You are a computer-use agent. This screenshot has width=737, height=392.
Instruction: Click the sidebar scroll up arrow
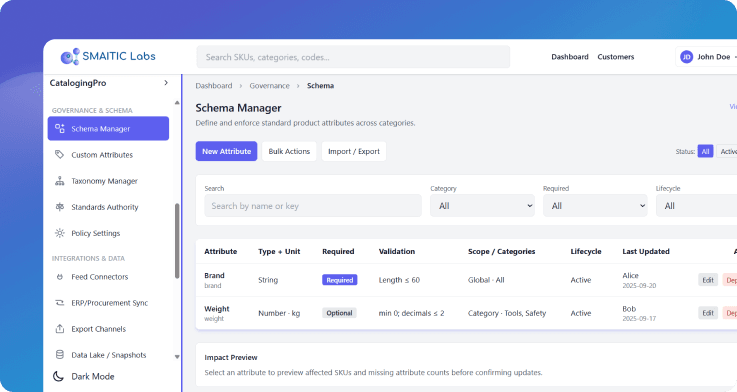[x=177, y=102]
